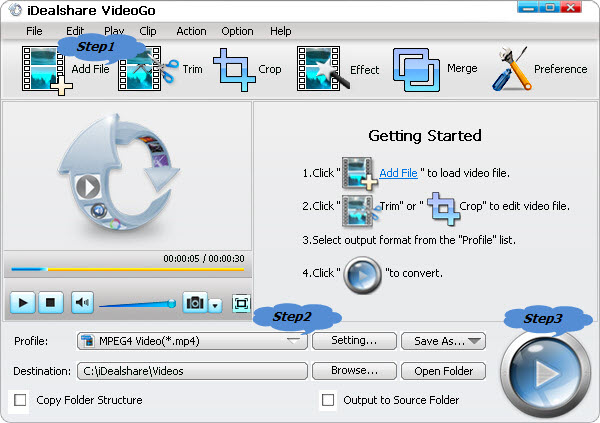
Task: Open the Option menu
Action: click(x=237, y=31)
